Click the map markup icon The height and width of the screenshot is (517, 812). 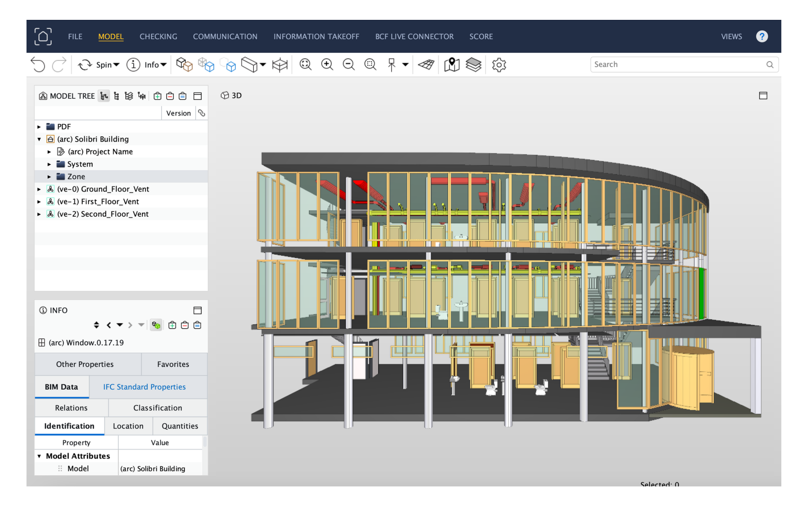[451, 65]
